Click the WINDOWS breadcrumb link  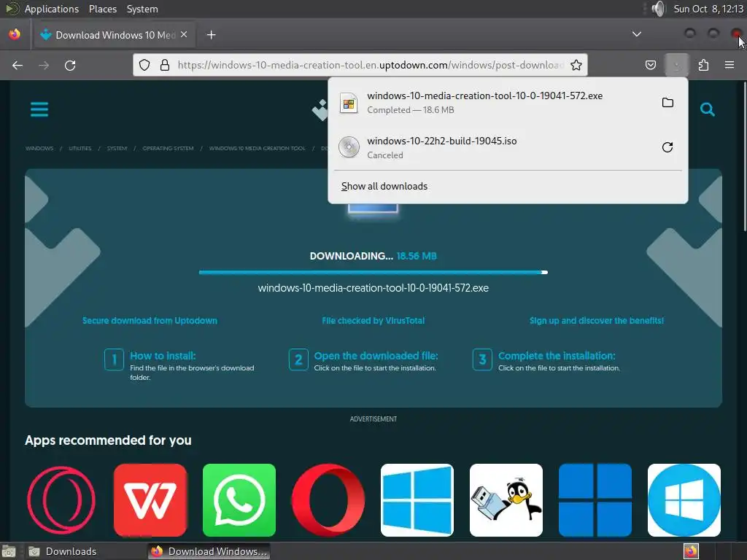pyautogui.click(x=39, y=149)
